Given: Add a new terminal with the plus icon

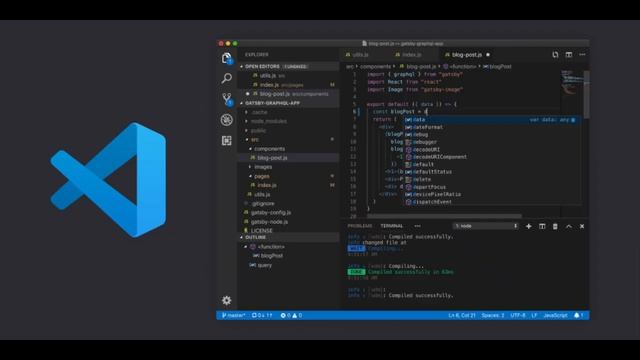Looking at the screenshot, I should tap(529, 226).
